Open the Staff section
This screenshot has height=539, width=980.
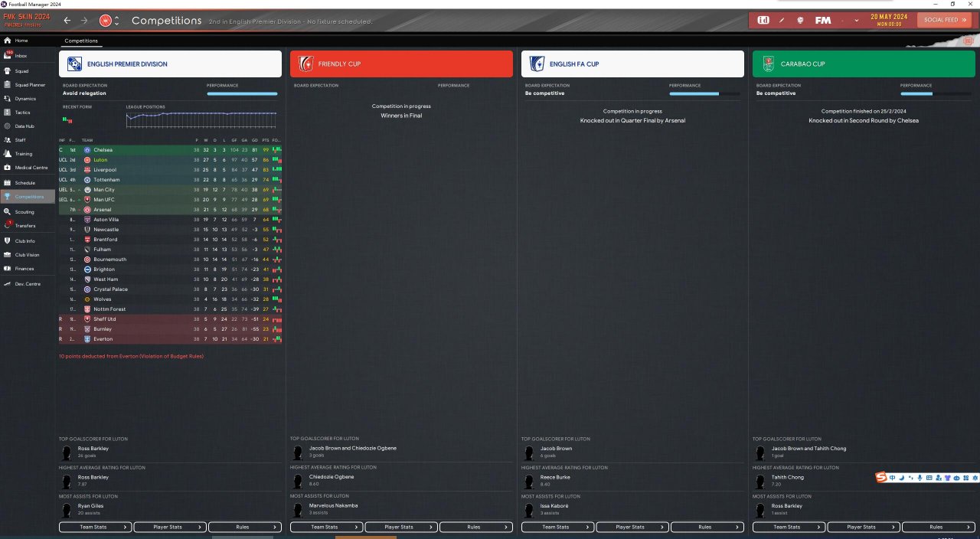click(28, 140)
